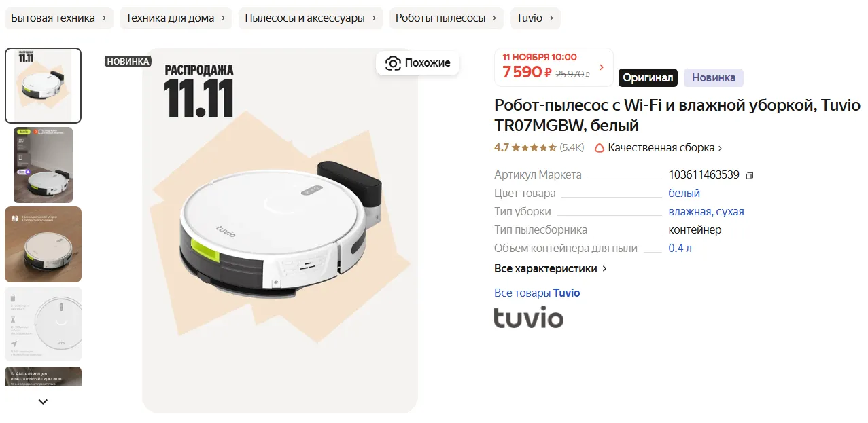Click the 'белый' color link
This screenshot has width=868, height=423.
(x=684, y=193)
